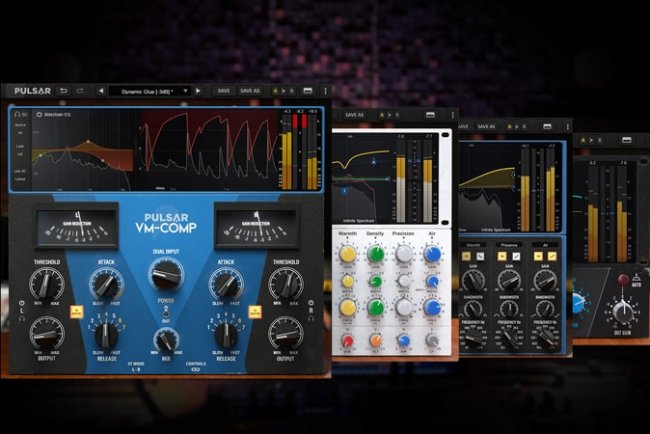650x434 pixels.
Task: Click the right channel Gain Reduction VU meter
Action: [256, 228]
